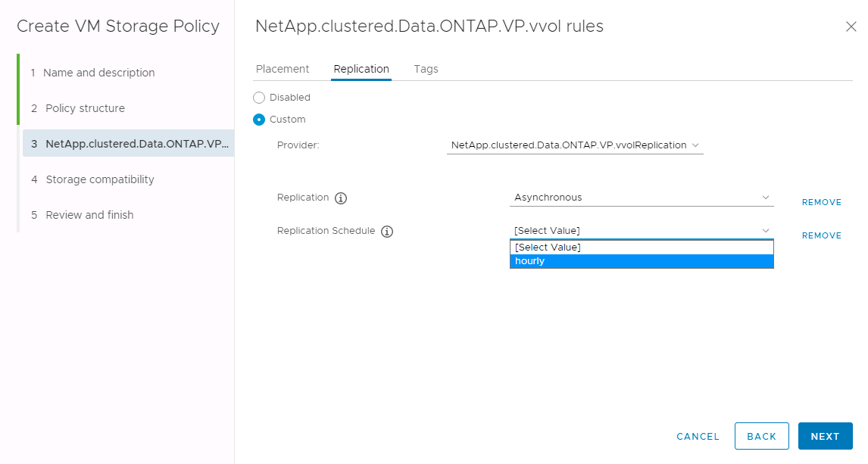Open the Replication tab

click(361, 69)
